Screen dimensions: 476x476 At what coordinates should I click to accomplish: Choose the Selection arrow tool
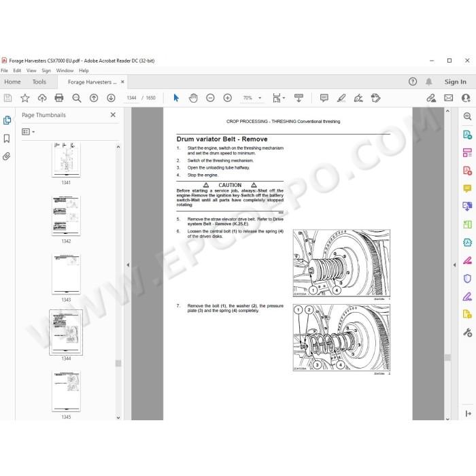(x=176, y=98)
